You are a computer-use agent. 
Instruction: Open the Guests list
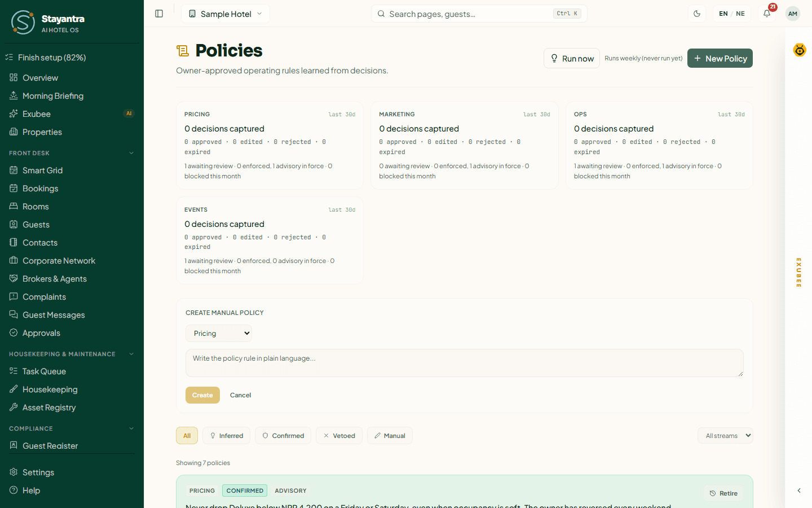(72, 225)
